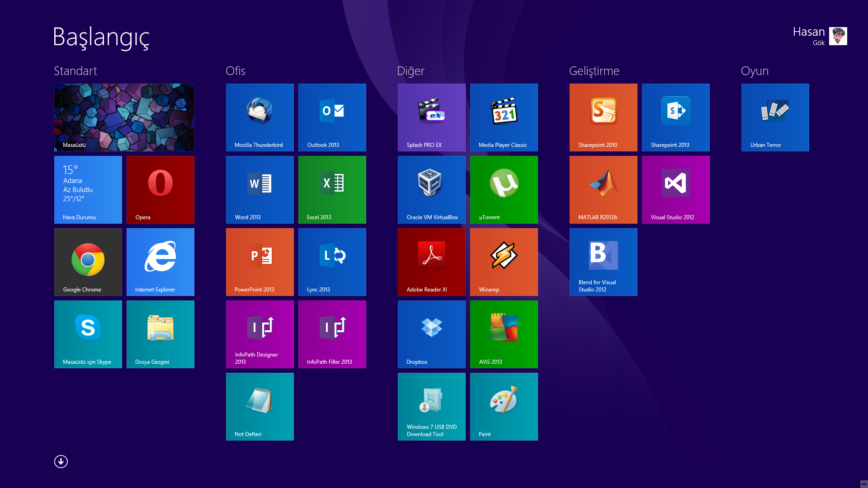
Task: Open Hasan Gök user account menu
Action: pyautogui.click(x=819, y=36)
